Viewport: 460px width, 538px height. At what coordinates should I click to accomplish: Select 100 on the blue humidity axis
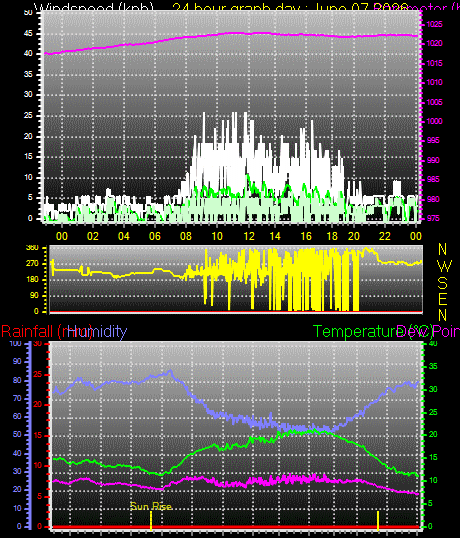coord(15,343)
